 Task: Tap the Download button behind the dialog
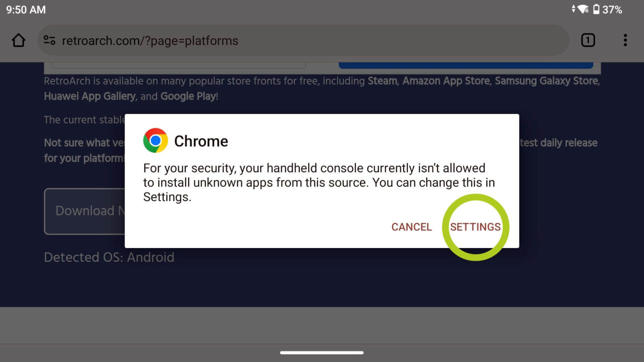(x=84, y=211)
